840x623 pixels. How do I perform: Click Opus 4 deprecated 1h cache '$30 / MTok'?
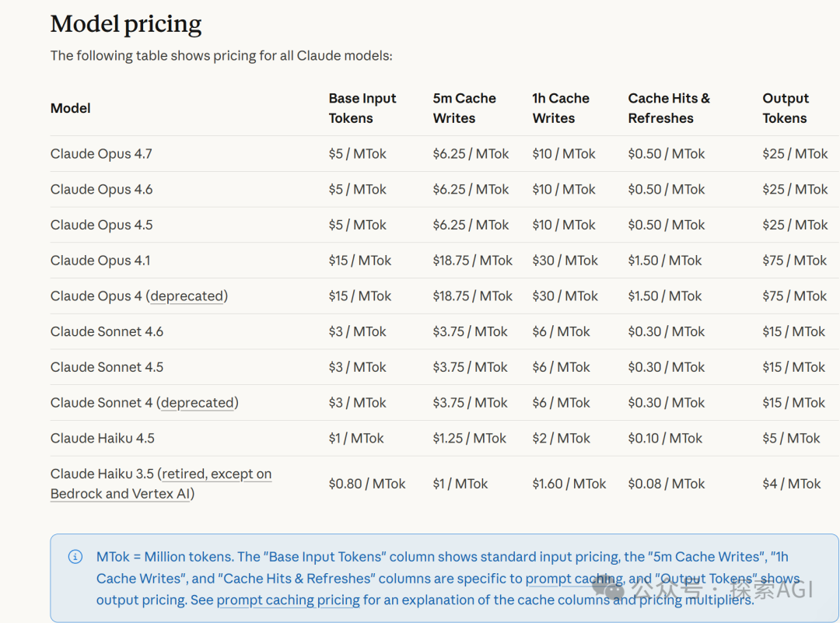565,296
